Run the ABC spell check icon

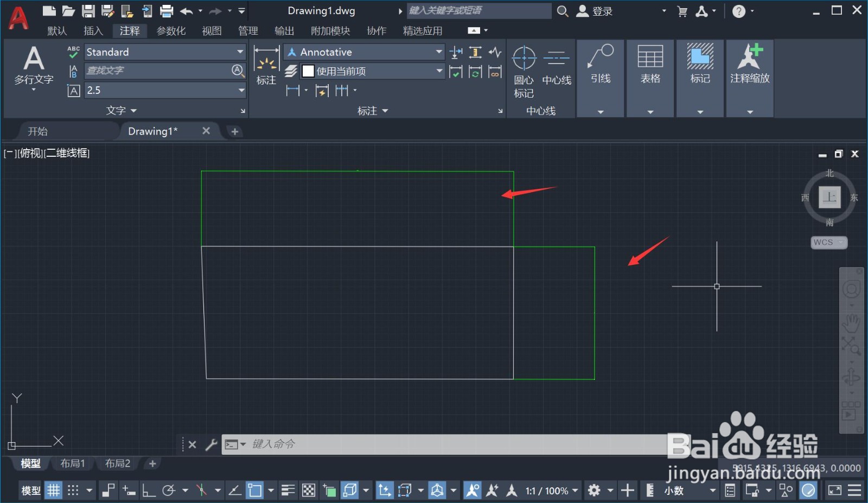click(x=73, y=52)
